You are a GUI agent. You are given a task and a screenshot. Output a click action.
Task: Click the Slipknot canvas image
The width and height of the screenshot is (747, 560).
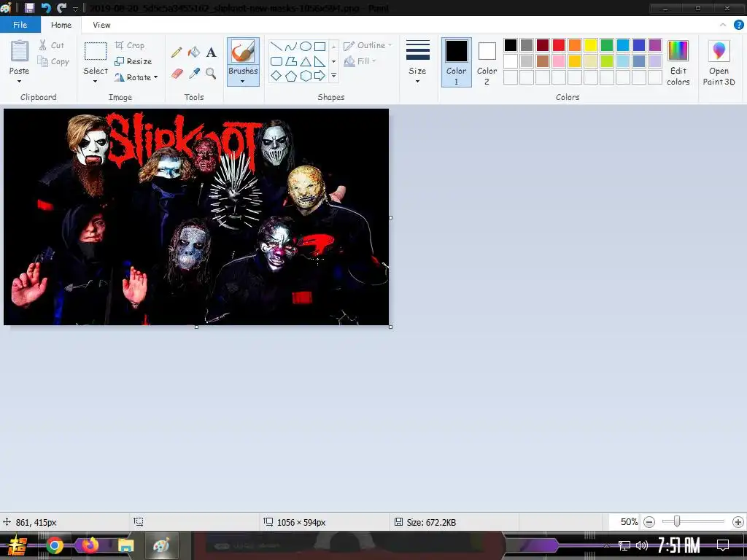point(196,217)
